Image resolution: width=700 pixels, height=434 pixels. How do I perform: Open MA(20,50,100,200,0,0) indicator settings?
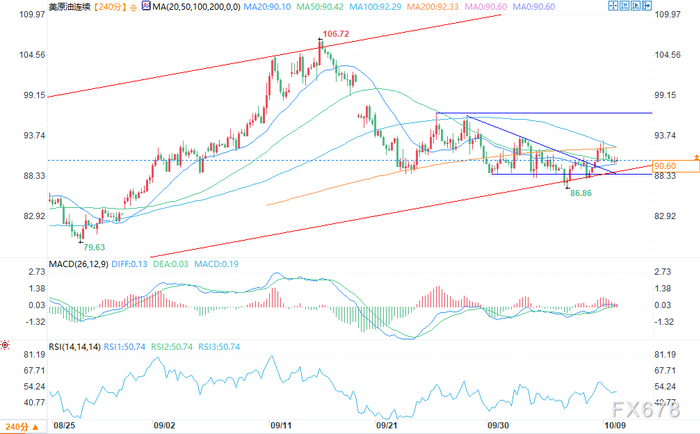[196, 7]
